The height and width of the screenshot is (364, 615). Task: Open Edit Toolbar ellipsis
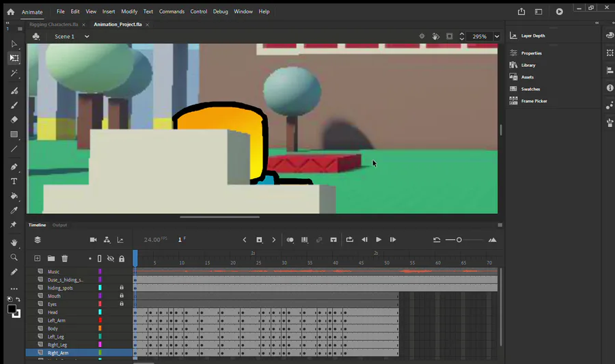14,289
